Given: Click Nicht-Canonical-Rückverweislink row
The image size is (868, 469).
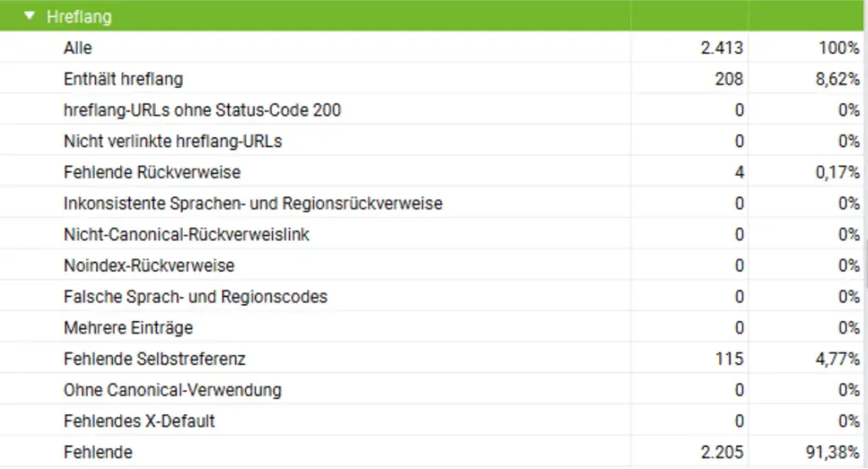Looking at the screenshot, I should coord(186,235).
